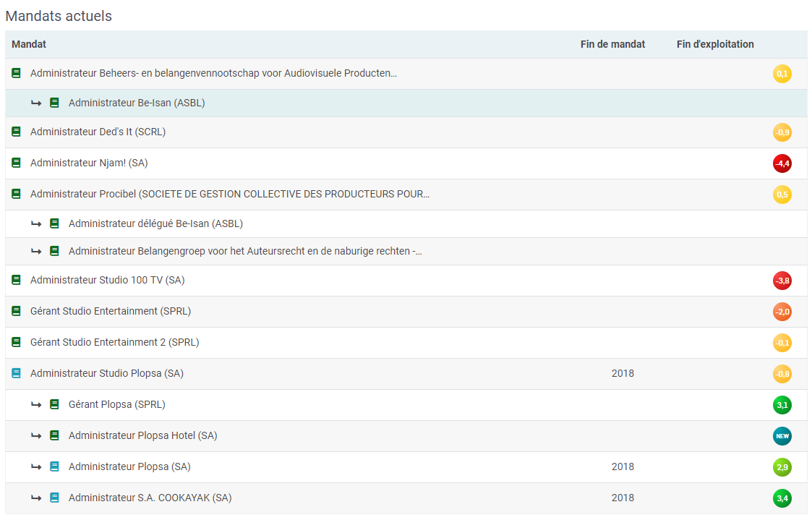Click book icon beside Administrateur Ded's It
The width and height of the screenshot is (812, 520).
click(17, 132)
